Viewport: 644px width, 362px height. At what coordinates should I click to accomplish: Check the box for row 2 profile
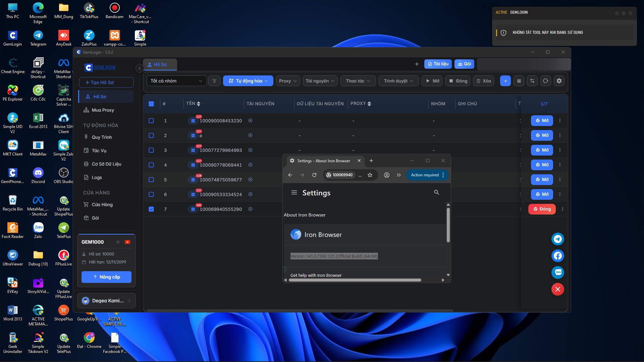coord(151,135)
